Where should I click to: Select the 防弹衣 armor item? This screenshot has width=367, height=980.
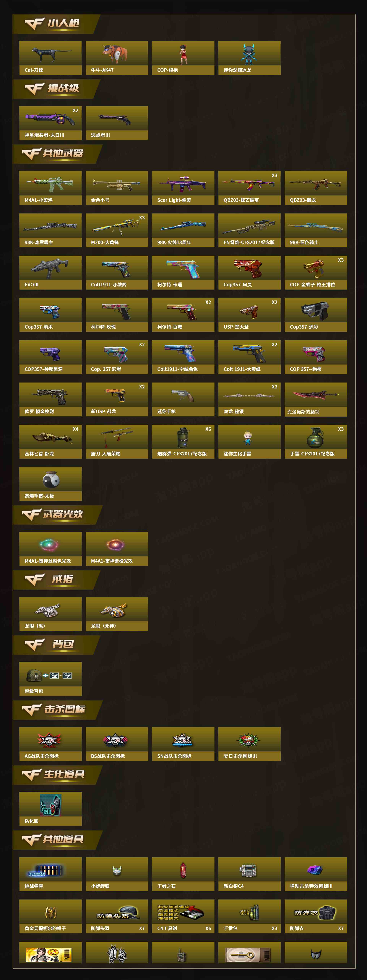tap(316, 917)
